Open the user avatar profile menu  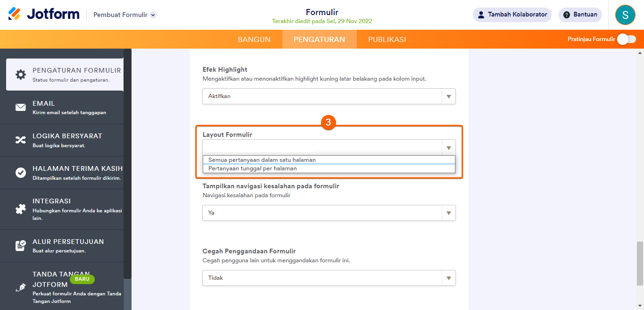[625, 15]
